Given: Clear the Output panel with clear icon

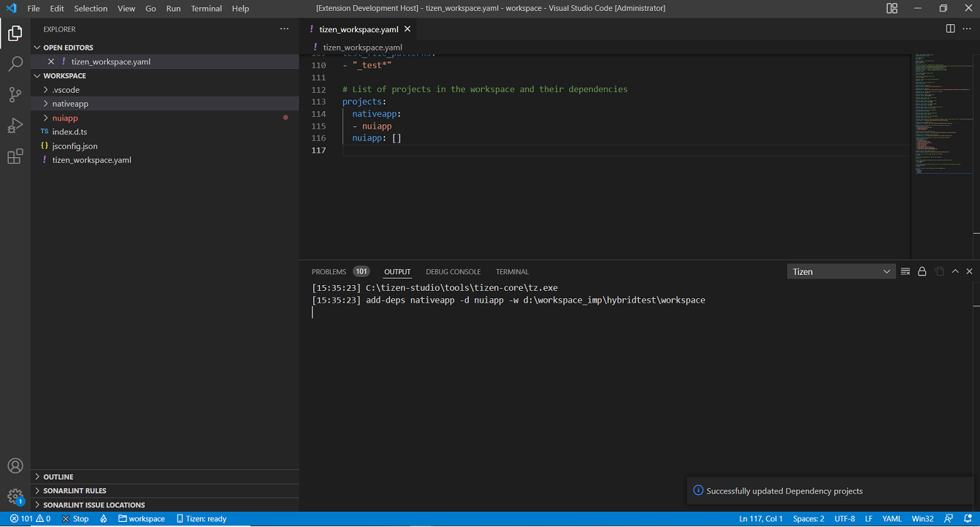Looking at the screenshot, I should (905, 271).
